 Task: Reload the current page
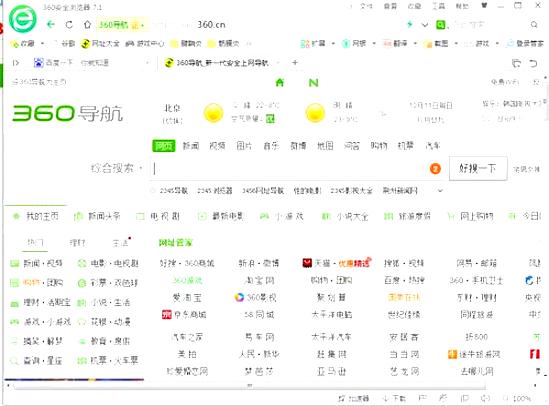tap(69, 24)
